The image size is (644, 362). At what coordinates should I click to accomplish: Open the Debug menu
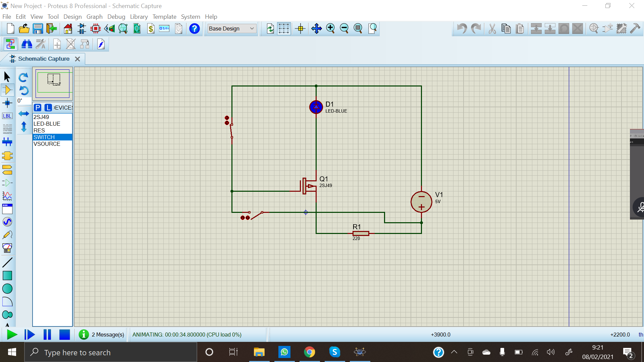[x=116, y=17]
